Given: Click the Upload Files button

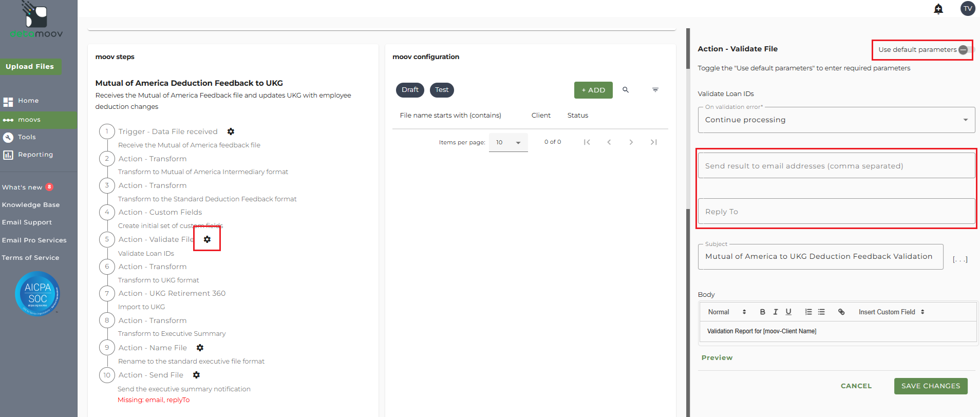Looking at the screenshot, I should tap(30, 67).
